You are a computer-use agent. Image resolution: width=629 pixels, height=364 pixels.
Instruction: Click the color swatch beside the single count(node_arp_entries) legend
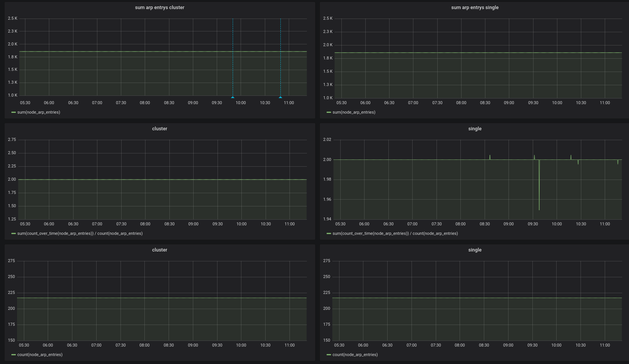coord(329,355)
